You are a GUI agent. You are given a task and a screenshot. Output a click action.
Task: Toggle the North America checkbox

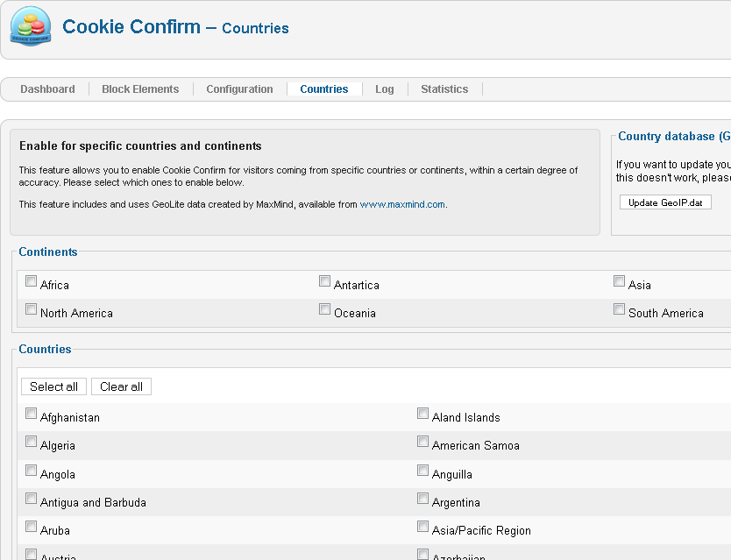(31, 309)
